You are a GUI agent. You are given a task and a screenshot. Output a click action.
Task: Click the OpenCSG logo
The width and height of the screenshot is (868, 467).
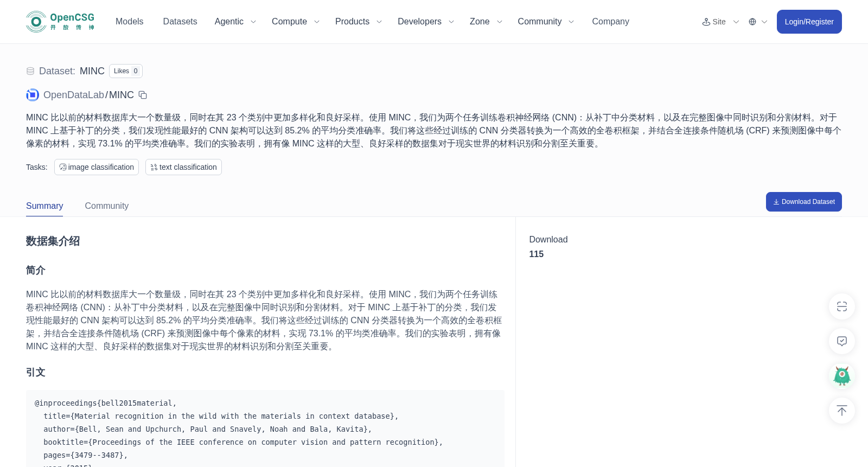[60, 22]
